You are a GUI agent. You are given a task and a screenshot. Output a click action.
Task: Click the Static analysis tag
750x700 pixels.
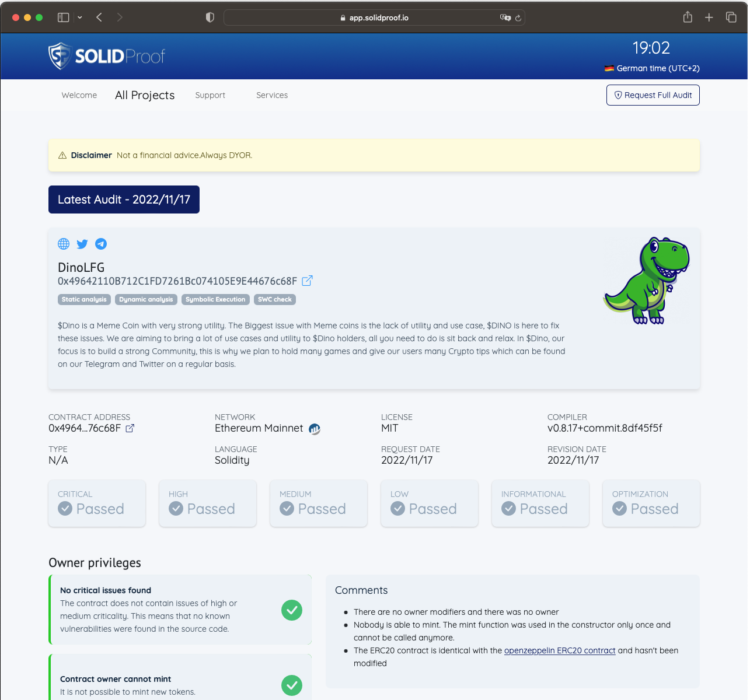point(84,299)
